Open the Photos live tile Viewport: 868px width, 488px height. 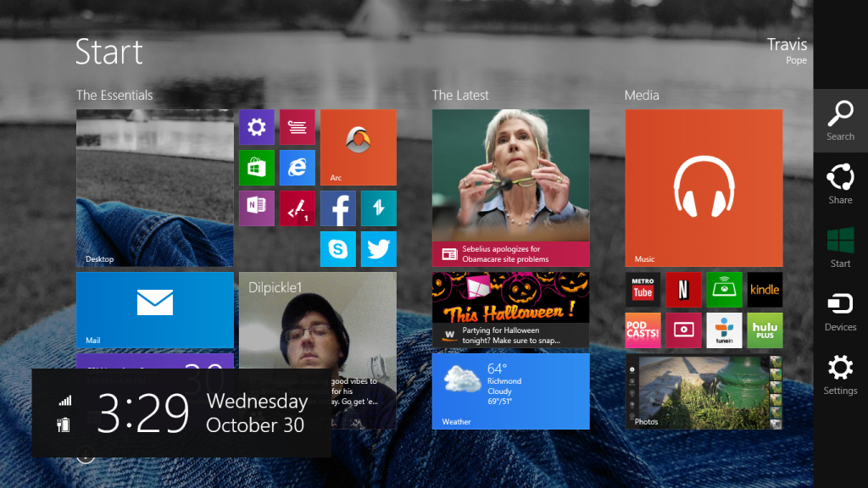tap(704, 391)
